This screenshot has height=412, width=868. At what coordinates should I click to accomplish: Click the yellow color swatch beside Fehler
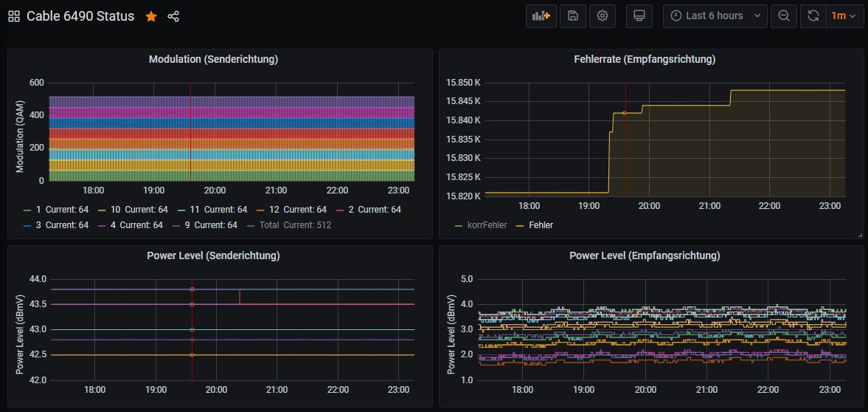point(520,225)
